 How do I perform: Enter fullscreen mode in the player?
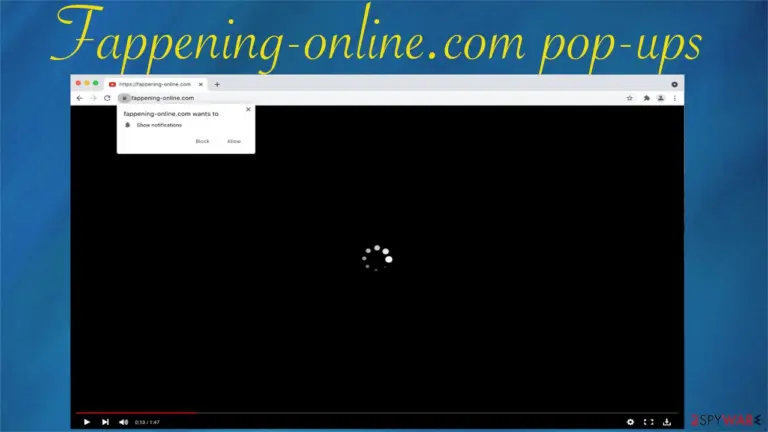pos(648,422)
